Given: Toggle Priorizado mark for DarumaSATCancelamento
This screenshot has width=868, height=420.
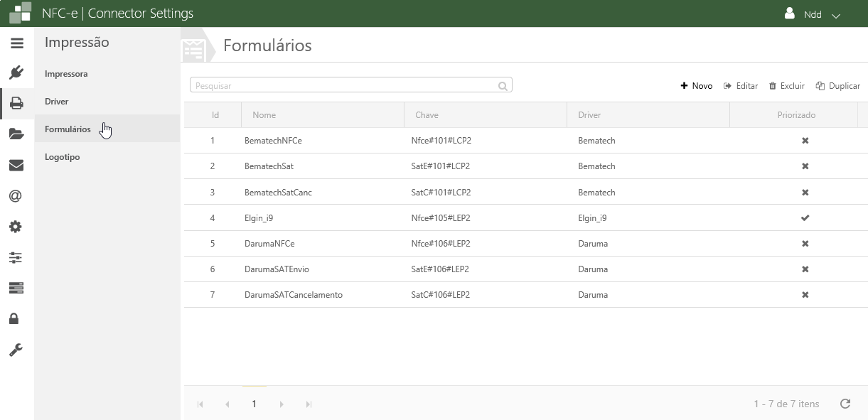Looking at the screenshot, I should (x=805, y=295).
